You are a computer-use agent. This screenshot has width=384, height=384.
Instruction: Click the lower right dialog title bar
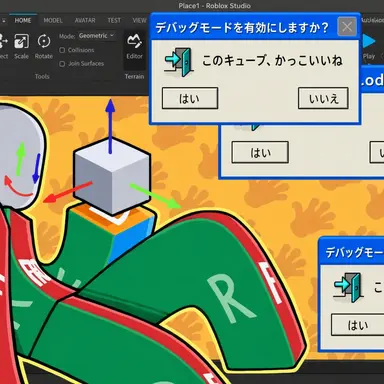pyautogui.click(x=352, y=252)
